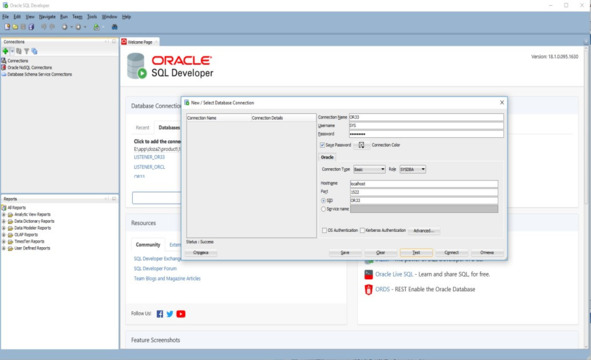This screenshot has height=360, width=591.
Task: Open the Tools menu
Action: point(92,17)
